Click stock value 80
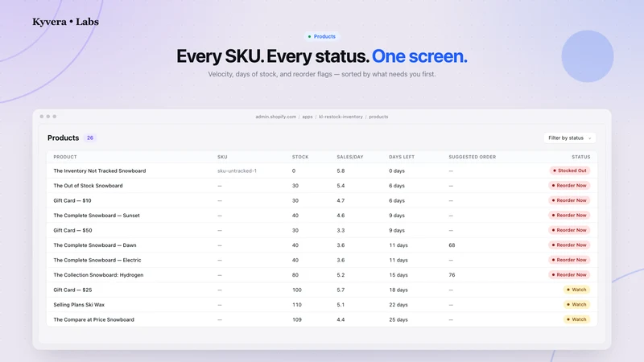 click(x=295, y=275)
